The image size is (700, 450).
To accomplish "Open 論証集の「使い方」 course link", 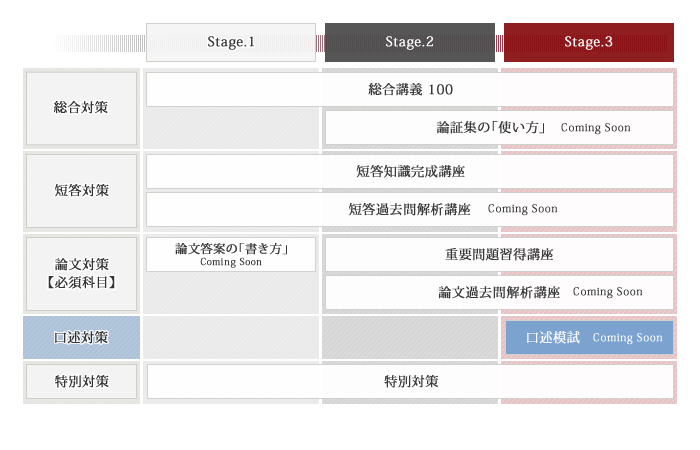I will tap(499, 128).
